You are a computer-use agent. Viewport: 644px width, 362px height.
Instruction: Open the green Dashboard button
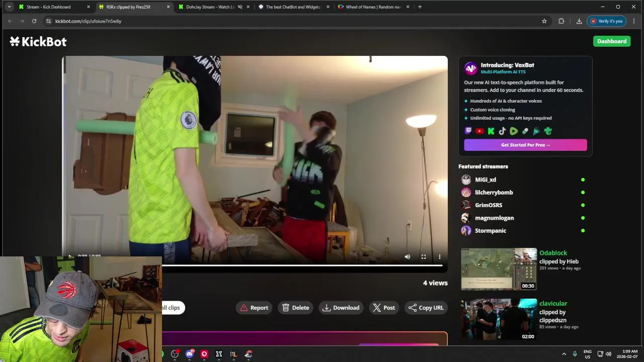coord(612,41)
